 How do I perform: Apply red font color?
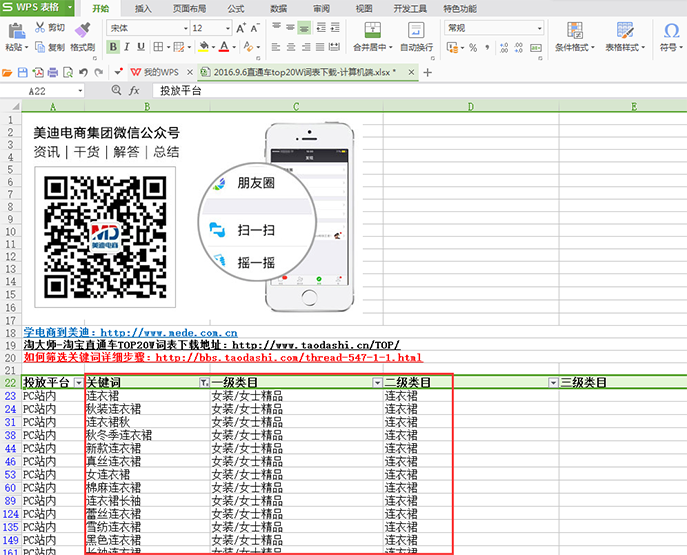224,47
